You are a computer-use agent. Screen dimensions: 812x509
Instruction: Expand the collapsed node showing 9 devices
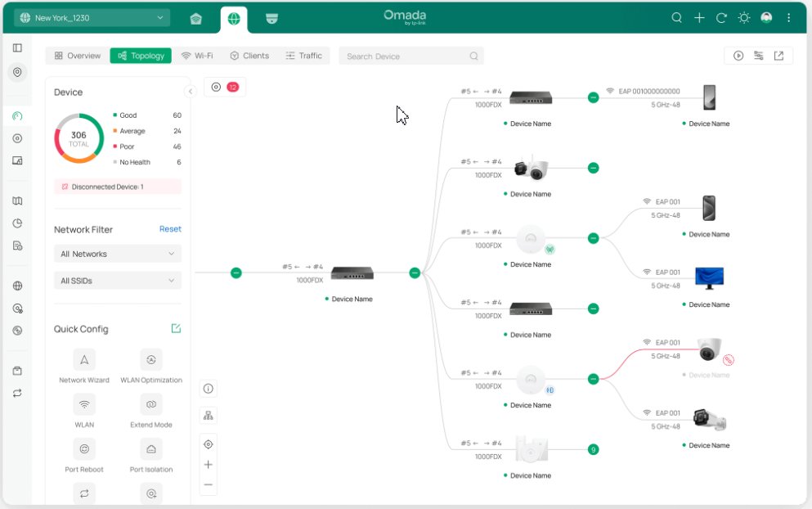[594, 449]
